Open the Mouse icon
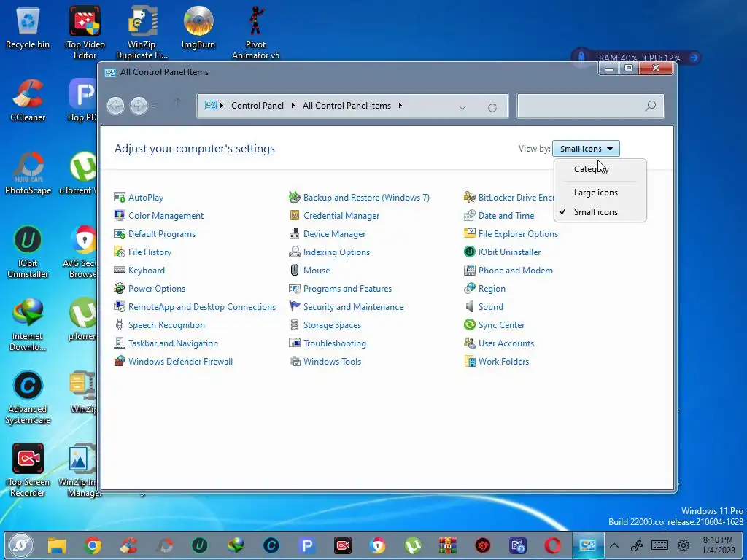Viewport: 747px width, 560px height. [295, 270]
